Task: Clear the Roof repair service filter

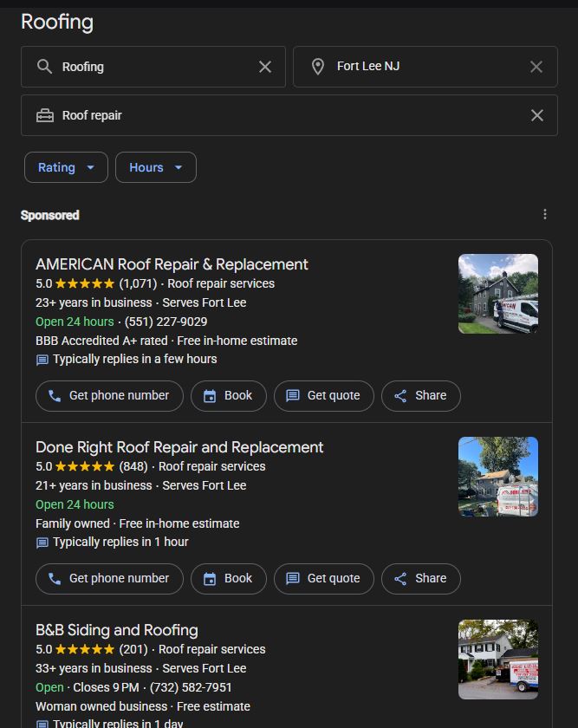Action: coord(537,115)
